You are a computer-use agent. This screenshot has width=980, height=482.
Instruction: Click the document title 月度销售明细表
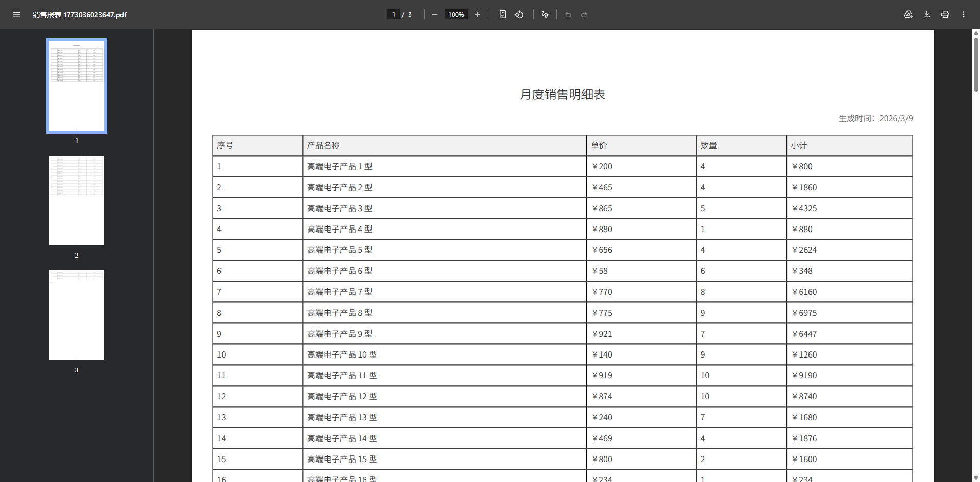click(x=562, y=94)
